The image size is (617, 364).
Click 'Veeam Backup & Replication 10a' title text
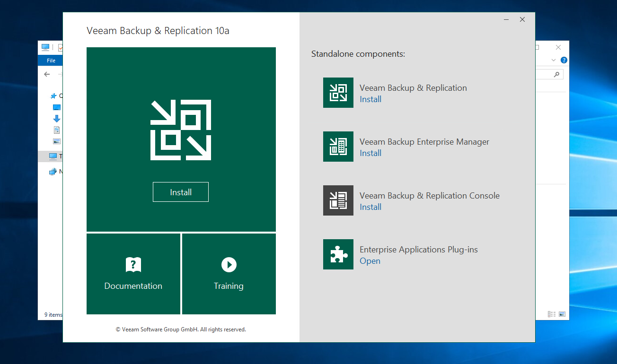(158, 31)
